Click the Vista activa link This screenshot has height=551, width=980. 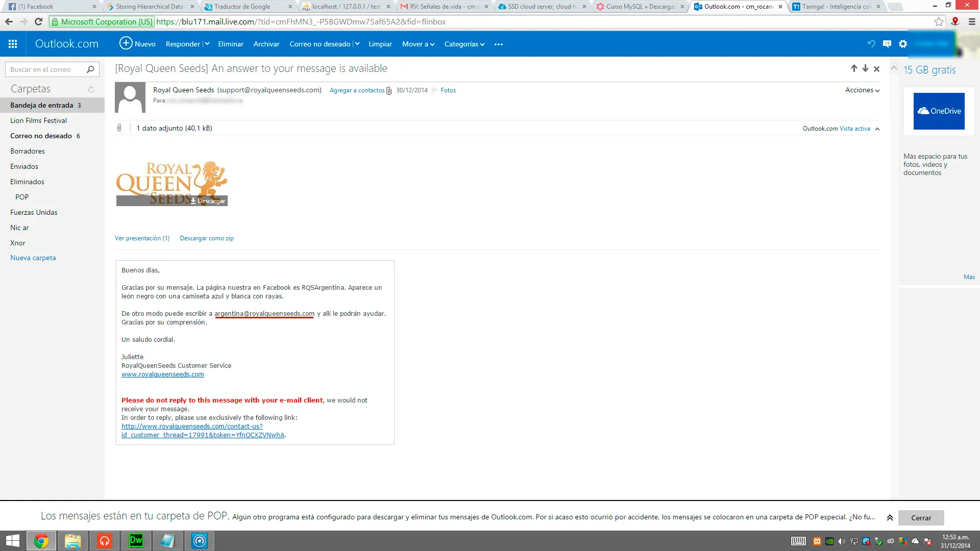pos(855,129)
